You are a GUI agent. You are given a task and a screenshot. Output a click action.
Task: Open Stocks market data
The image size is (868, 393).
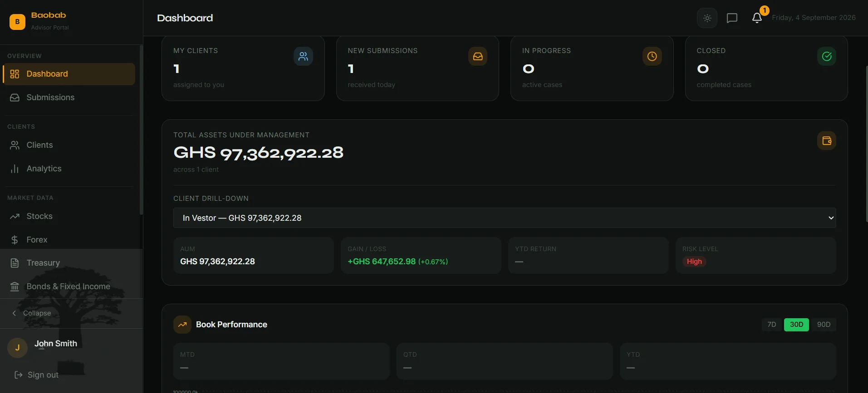69,216
